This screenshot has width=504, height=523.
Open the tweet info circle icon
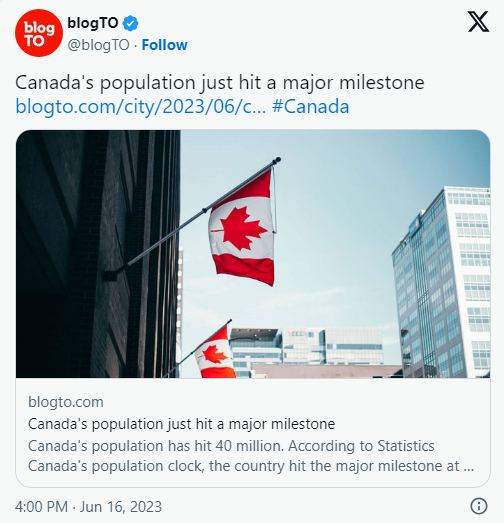[479, 506]
